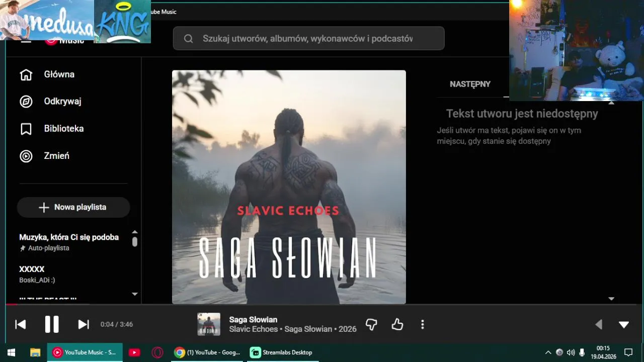The width and height of the screenshot is (644, 362).
Task: Open the taskbar clock and date
Action: 603,352
